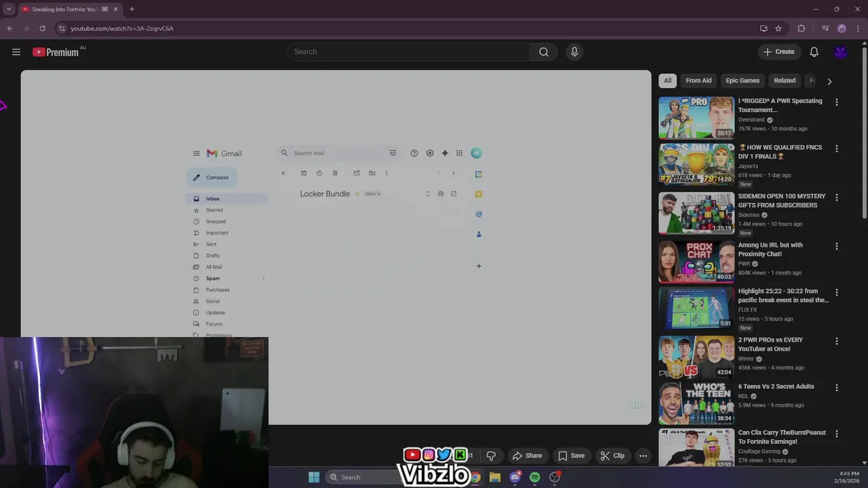This screenshot has height=488, width=868.
Task: Open options for HOW WE QUALIFIED FNCS video
Action: click(836, 148)
